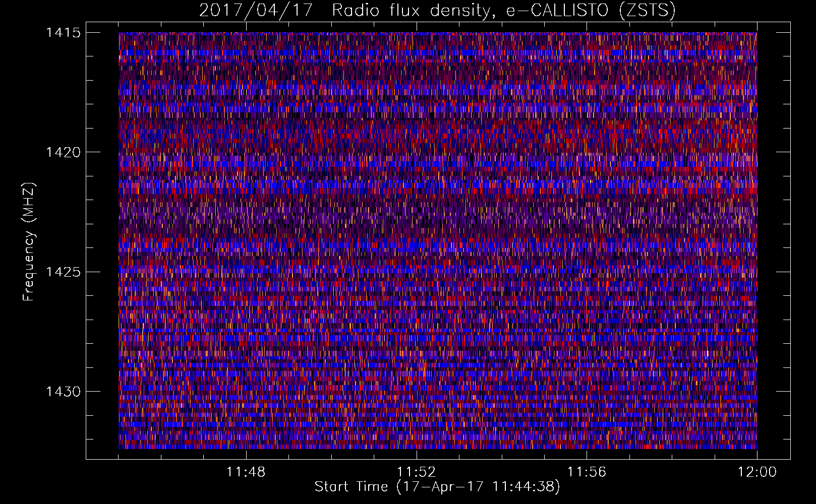
Task: Click the plot title "2017/04/17 Radio flux density, e-CALLISTO (ZSTS)"
Action: point(437,11)
